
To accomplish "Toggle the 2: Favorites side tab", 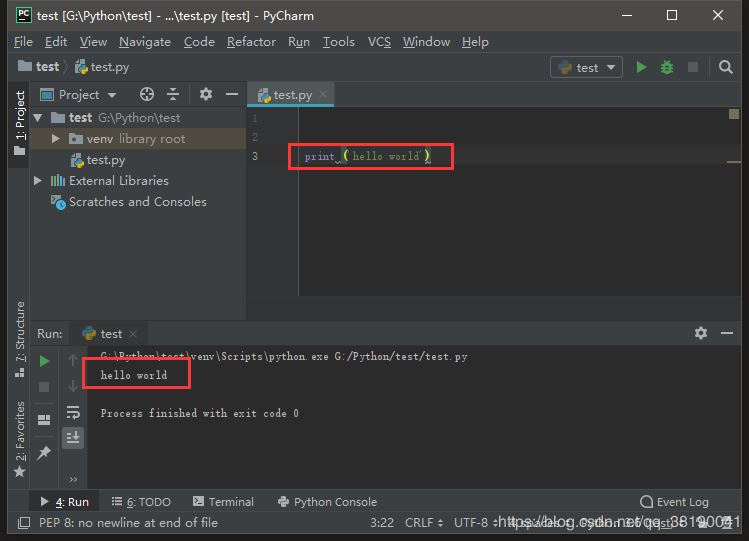I will click(x=20, y=439).
